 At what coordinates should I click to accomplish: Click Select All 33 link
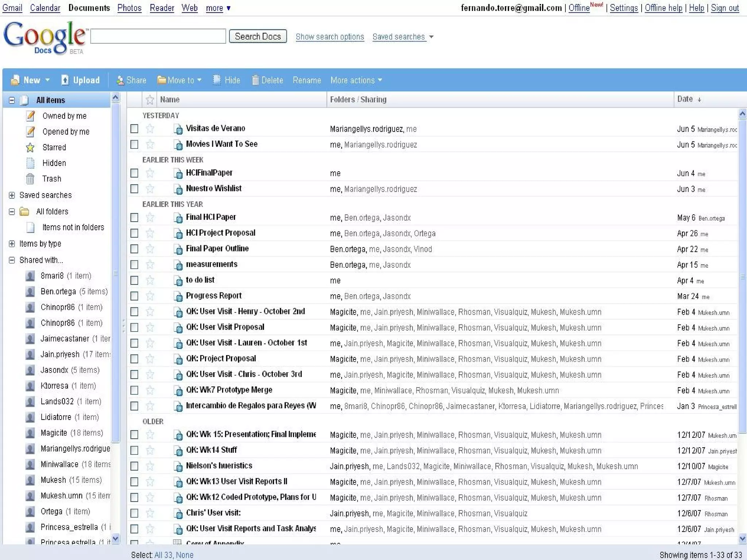[x=163, y=555]
